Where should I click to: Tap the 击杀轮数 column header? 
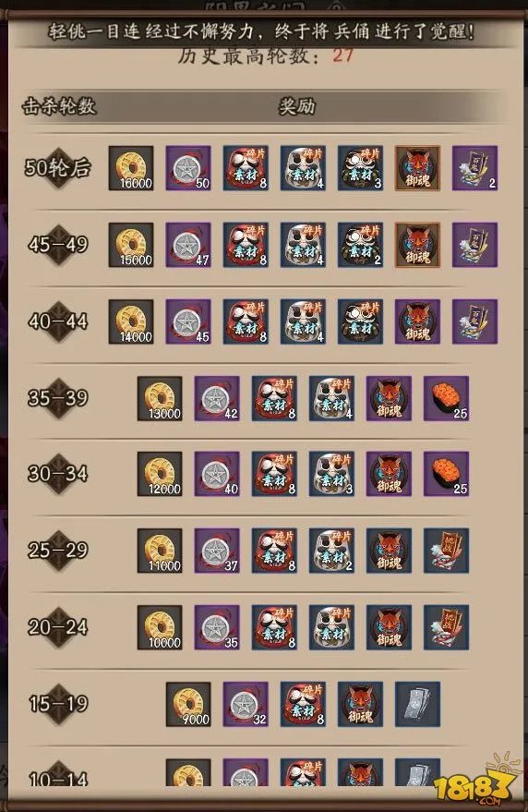59,106
